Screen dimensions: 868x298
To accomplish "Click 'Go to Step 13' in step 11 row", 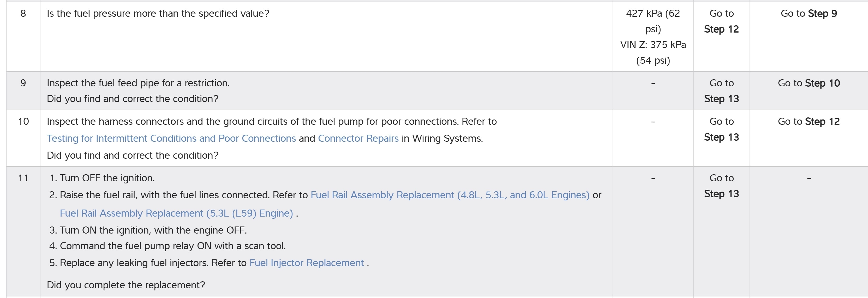I will click(721, 186).
